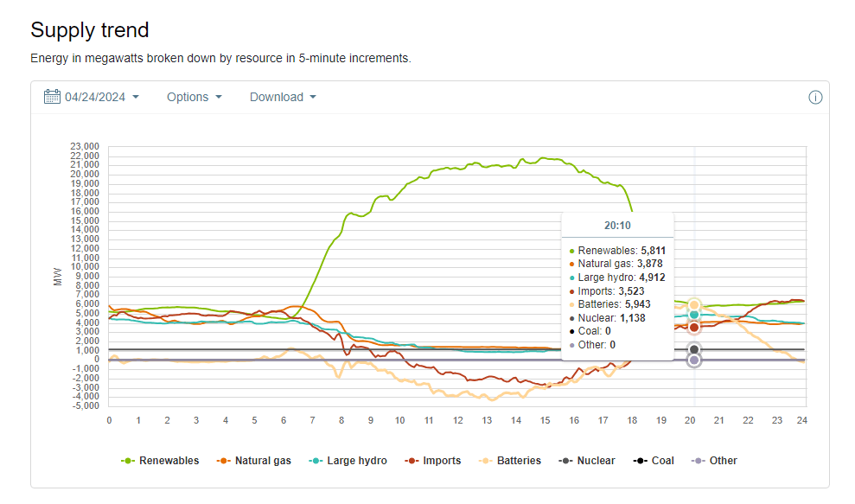The image size is (855, 504).
Task: Click the green Renewables line peak near hour 15
Action: pos(544,158)
